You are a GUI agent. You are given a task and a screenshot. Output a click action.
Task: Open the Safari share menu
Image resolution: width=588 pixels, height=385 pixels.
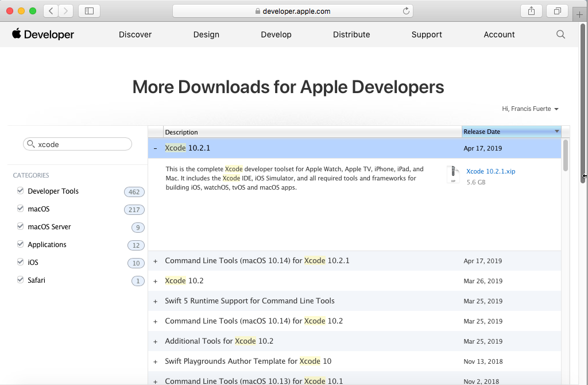coord(531,11)
